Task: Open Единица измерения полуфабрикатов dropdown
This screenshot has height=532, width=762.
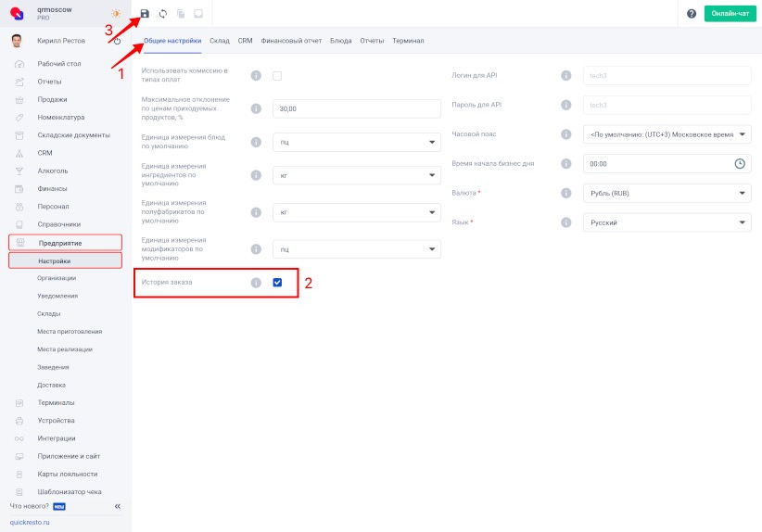Action: coord(357,212)
